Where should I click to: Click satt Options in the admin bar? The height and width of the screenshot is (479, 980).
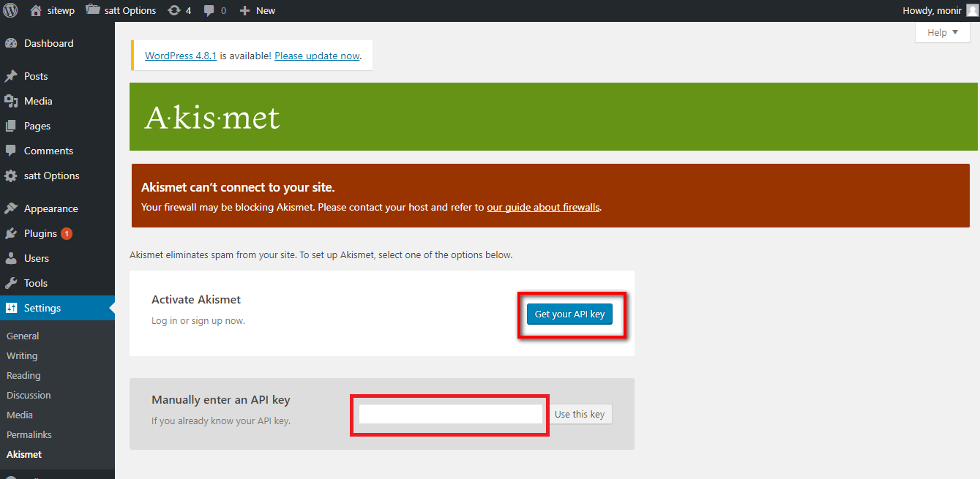point(130,10)
